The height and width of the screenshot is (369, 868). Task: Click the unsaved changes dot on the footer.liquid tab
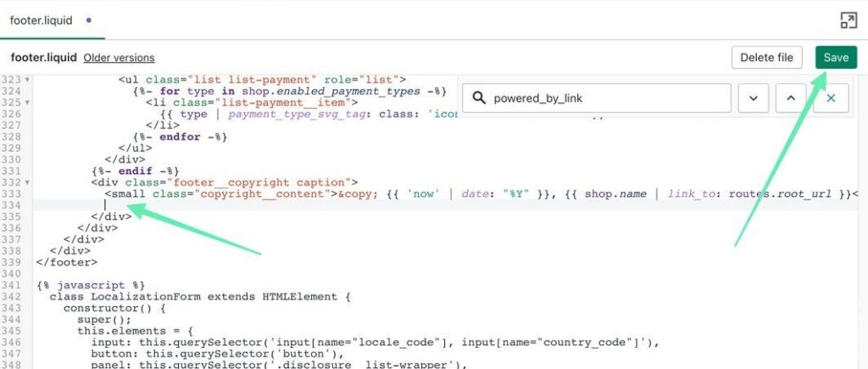[x=89, y=20]
